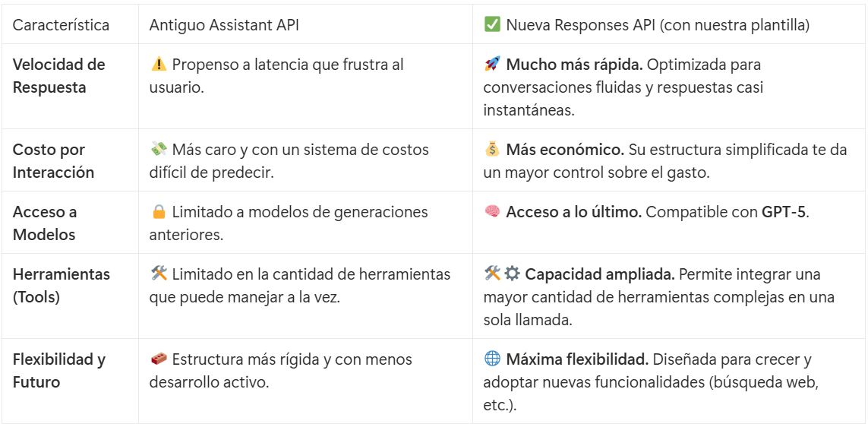Viewport: 868px width, 424px height.
Task: Click the Costo por Interacción row label
Action: 53,161
